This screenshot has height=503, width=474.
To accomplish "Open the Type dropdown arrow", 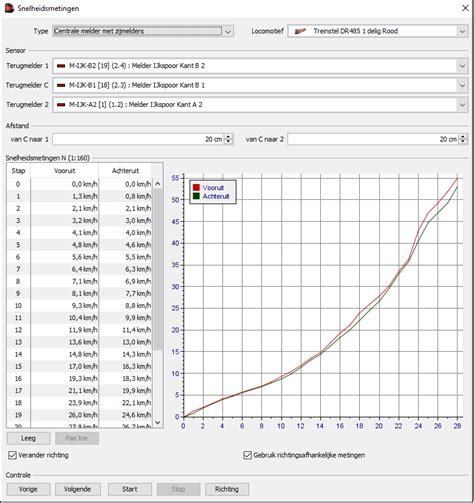I will coord(228,31).
